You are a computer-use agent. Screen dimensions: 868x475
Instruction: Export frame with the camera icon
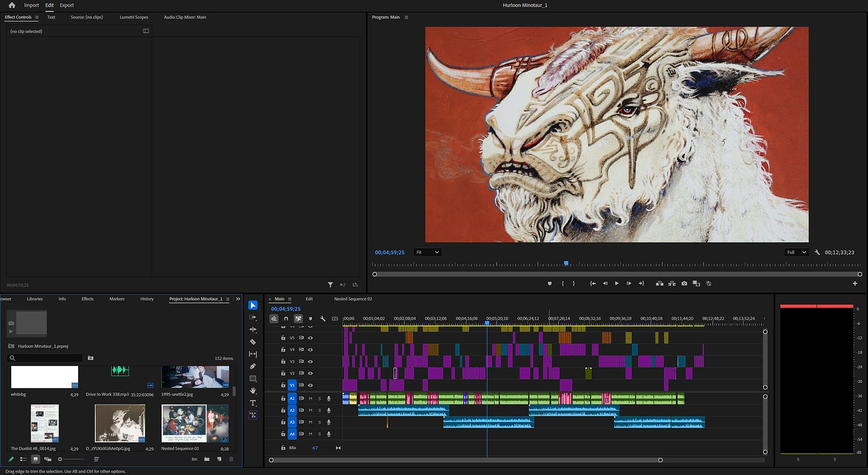click(684, 284)
